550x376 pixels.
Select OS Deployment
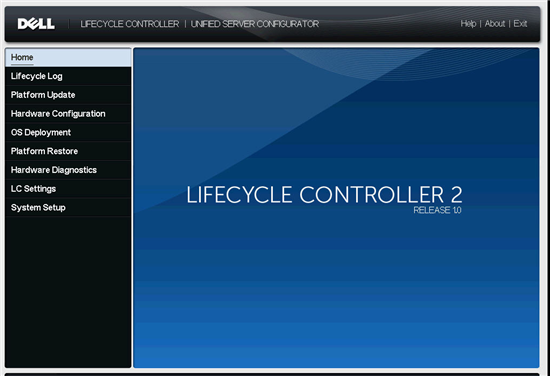(68, 133)
